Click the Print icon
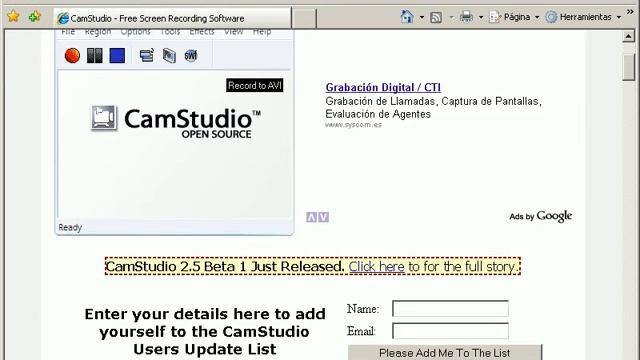 tap(466, 17)
